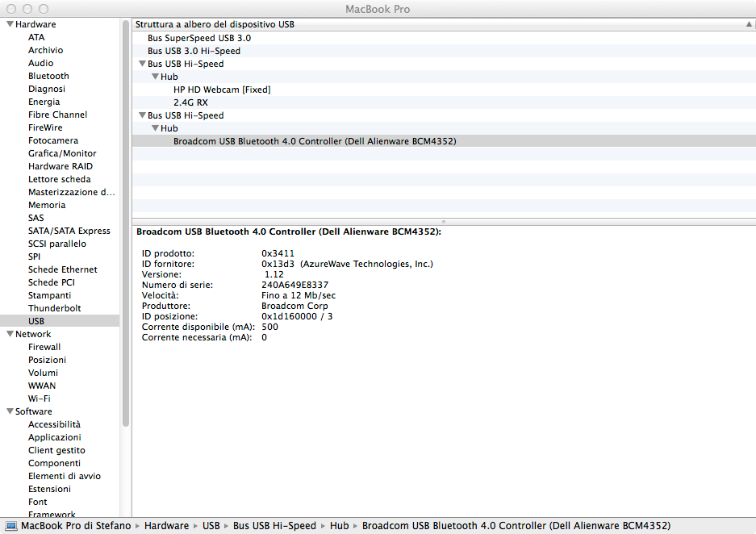
Task: Click the column header sort arrow
Action: coord(749,24)
